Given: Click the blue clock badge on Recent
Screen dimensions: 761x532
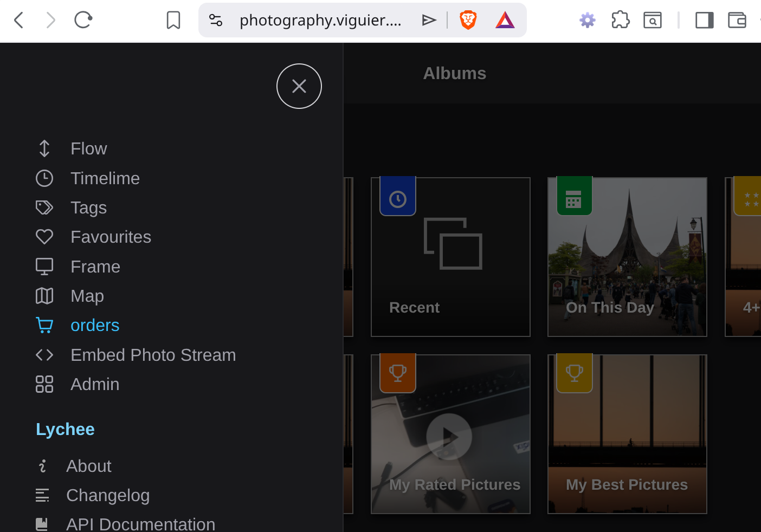Looking at the screenshot, I should 398,197.
